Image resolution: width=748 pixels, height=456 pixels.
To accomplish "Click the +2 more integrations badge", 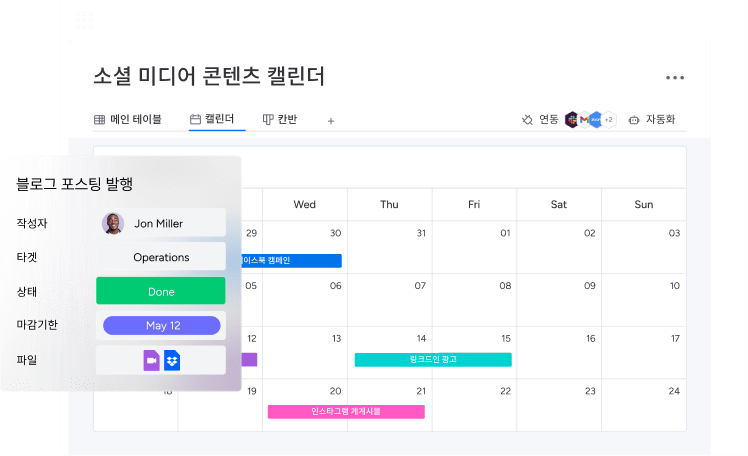I will pos(608,120).
